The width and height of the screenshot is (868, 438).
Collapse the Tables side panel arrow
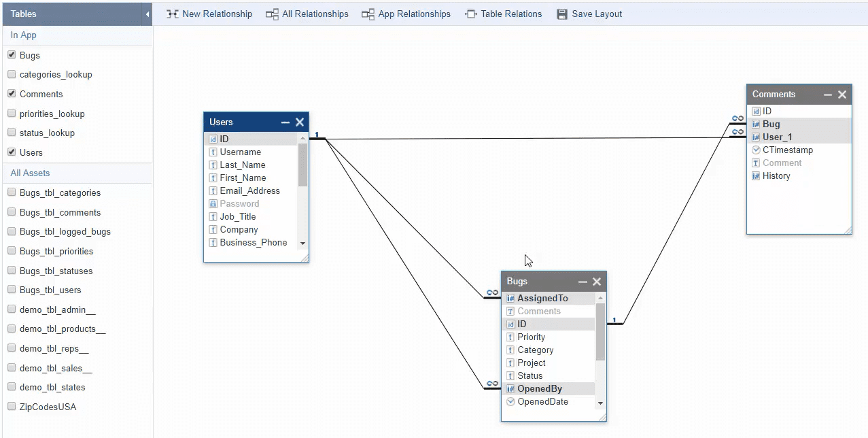pyautogui.click(x=147, y=14)
